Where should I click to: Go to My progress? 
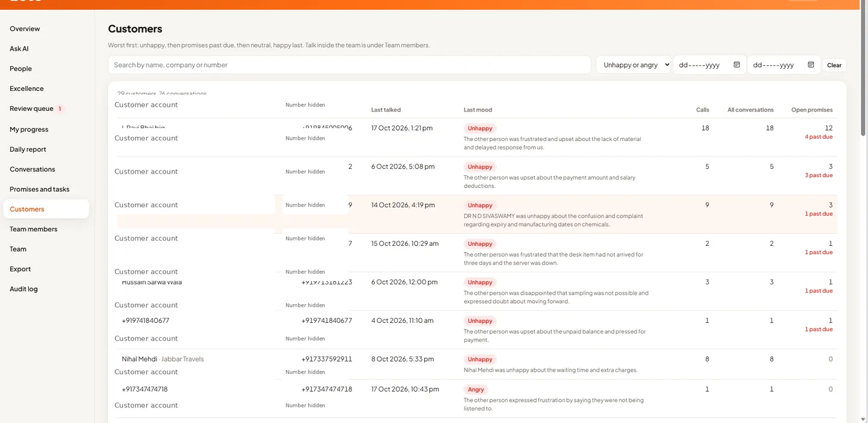pos(29,130)
